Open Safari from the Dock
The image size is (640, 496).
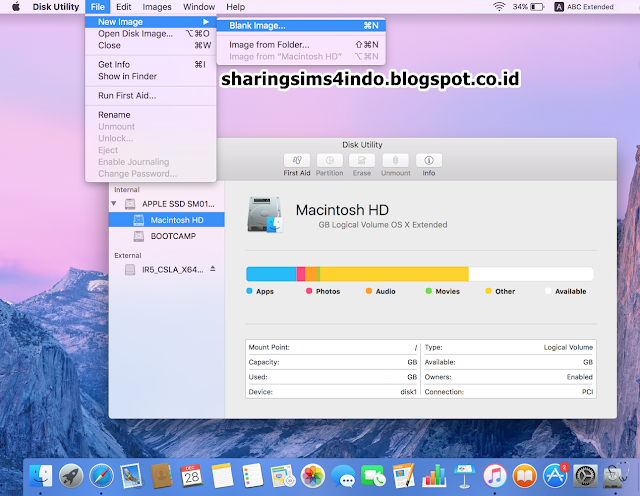101,476
